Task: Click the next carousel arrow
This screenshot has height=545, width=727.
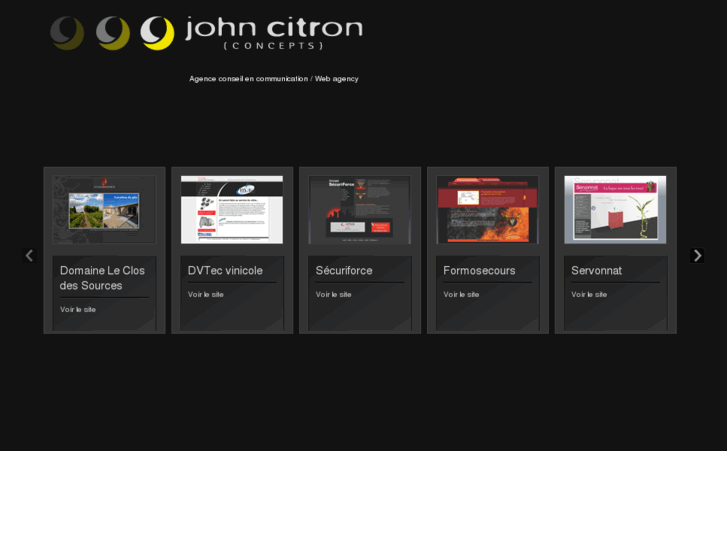Action: click(x=697, y=256)
